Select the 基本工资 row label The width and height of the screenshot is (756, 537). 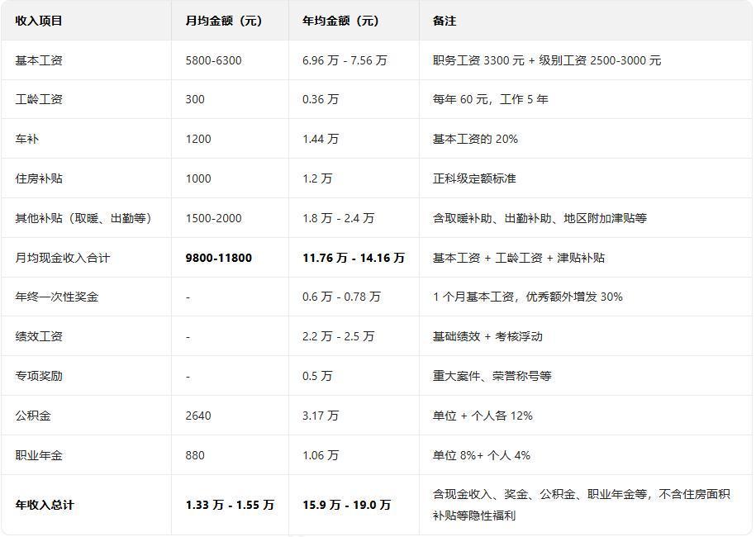39,60
